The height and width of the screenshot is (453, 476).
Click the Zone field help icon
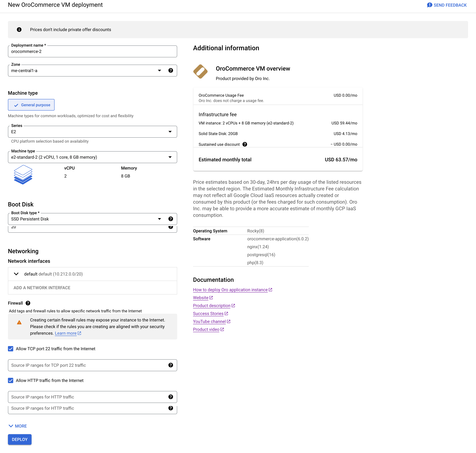coord(171,71)
